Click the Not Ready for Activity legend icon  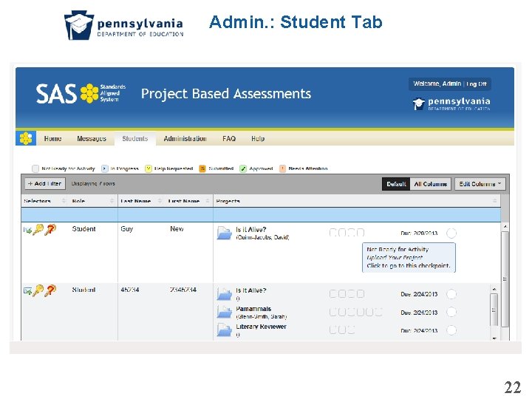(35, 168)
